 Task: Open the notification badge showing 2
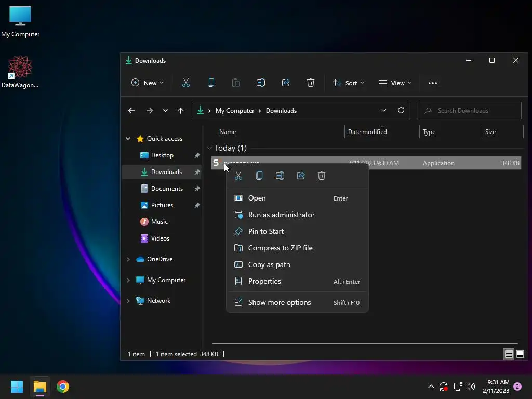coord(517,387)
